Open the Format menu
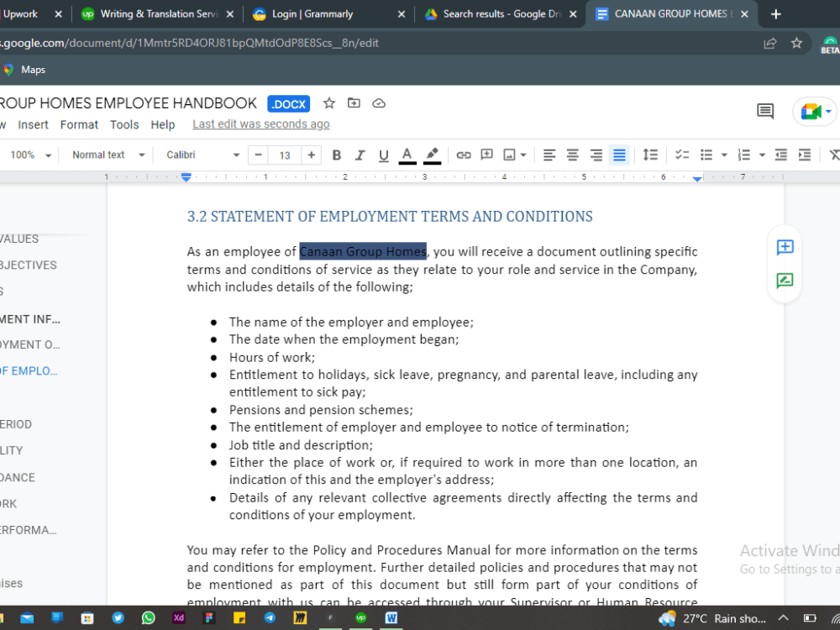The height and width of the screenshot is (630, 840). click(x=79, y=125)
